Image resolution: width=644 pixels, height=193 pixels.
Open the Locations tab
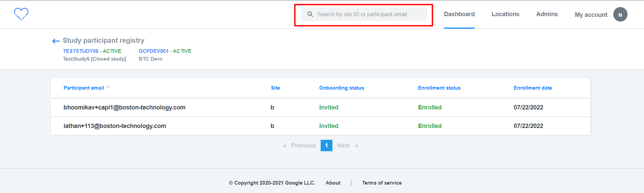pos(505,14)
